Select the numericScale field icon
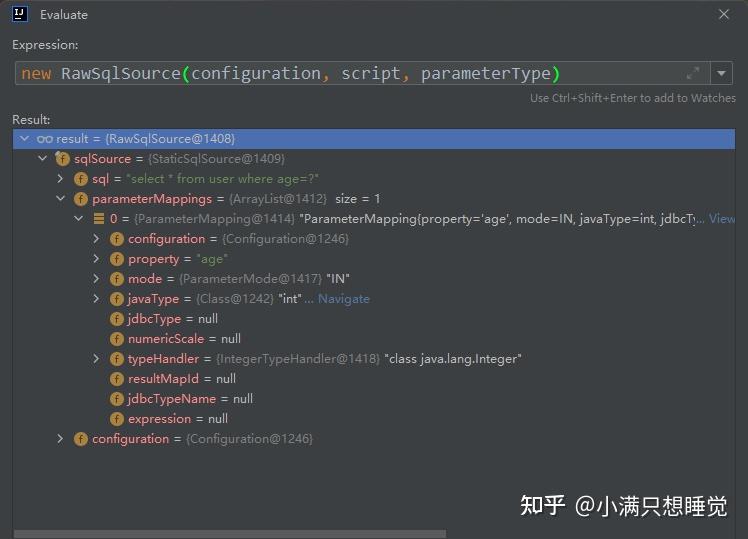 pyautogui.click(x=117, y=339)
